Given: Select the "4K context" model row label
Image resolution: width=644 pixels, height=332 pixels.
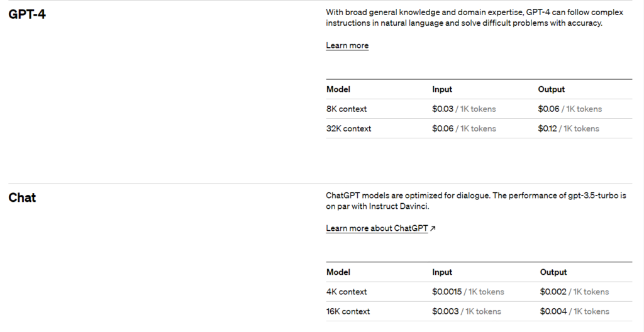Looking at the screenshot, I should [347, 292].
